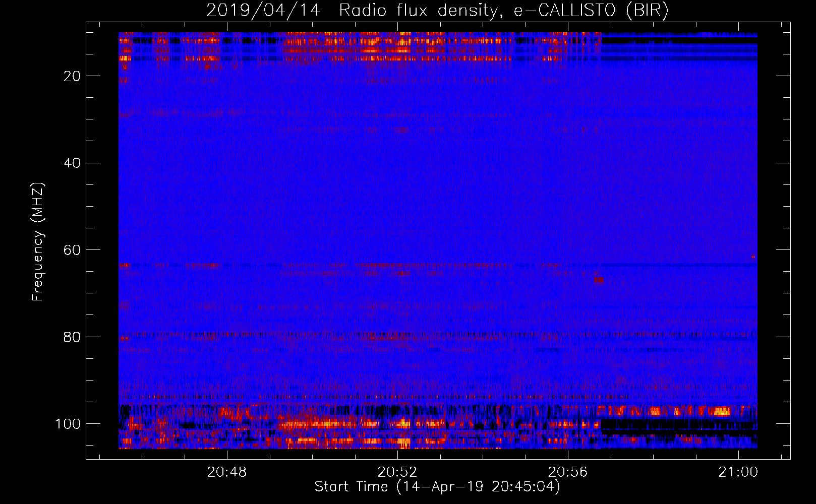Click the 'Start Time (14-Apr-19 20:45:04)' label
The height and width of the screenshot is (504, 816).
coord(437,487)
